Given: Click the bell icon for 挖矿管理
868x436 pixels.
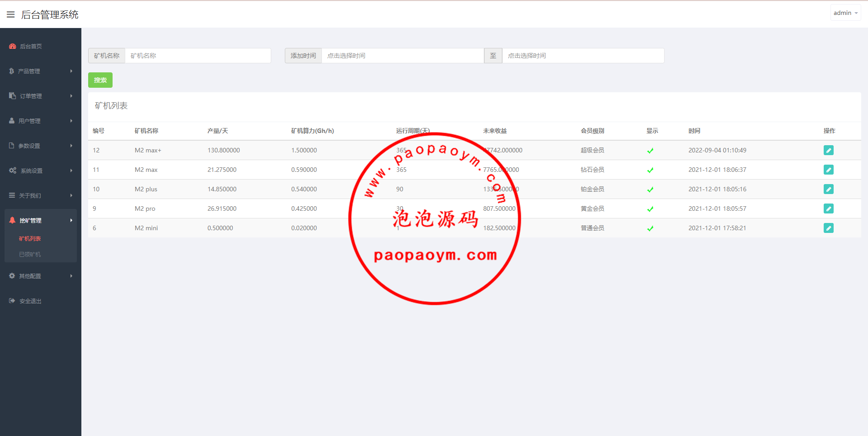Looking at the screenshot, I should (12, 220).
